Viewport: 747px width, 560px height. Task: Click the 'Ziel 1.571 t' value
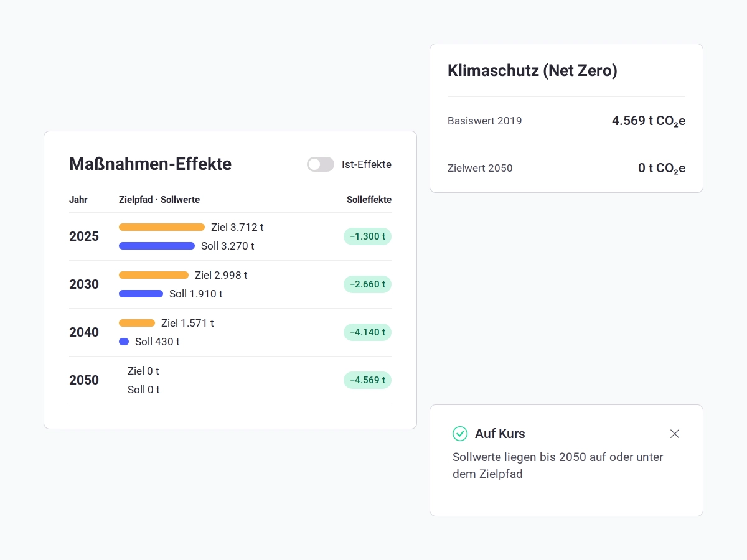pyautogui.click(x=187, y=323)
